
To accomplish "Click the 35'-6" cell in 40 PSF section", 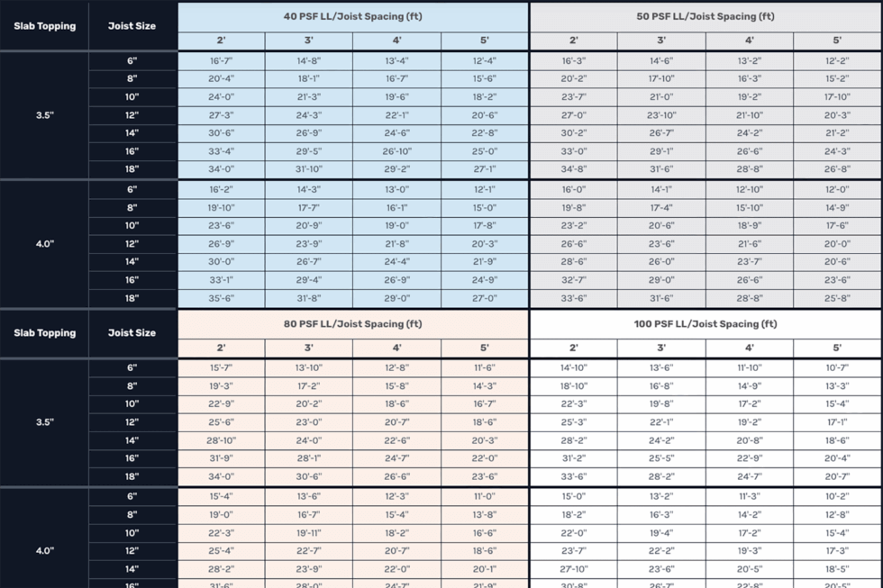I will (x=222, y=298).
